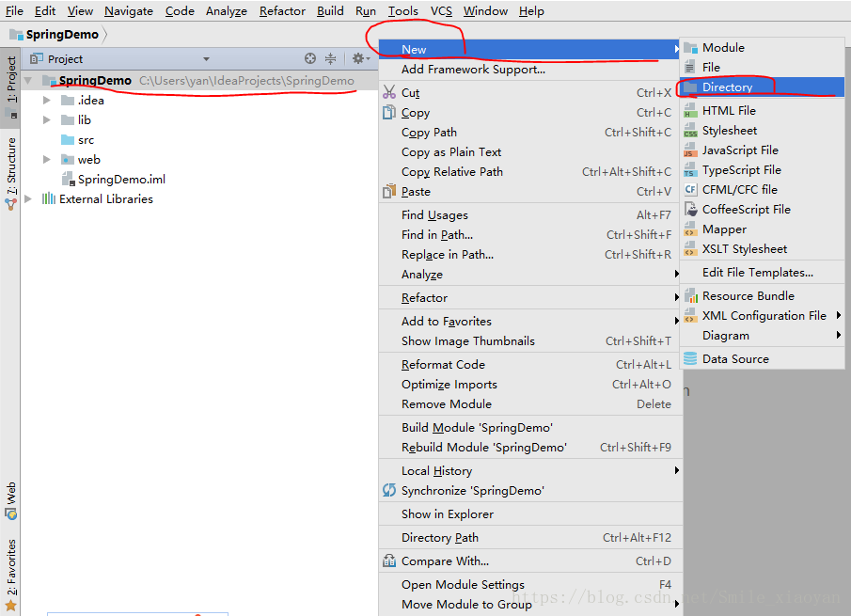Image resolution: width=851 pixels, height=616 pixels.
Task: Click the TypeScript File TS icon
Action: [690, 170]
